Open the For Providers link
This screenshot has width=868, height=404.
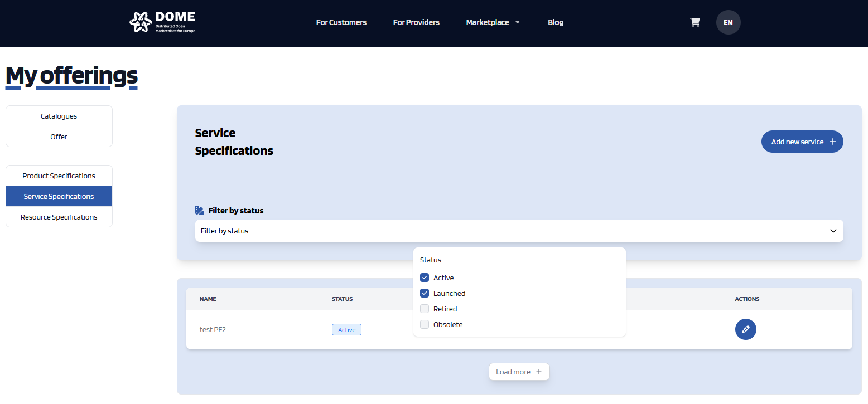pyautogui.click(x=416, y=22)
